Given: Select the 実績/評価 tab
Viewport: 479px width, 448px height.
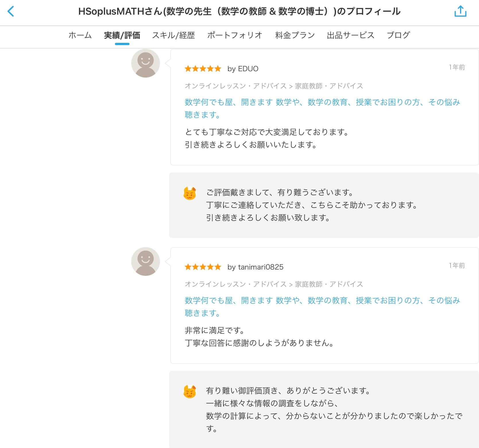Looking at the screenshot, I should pyautogui.click(x=122, y=35).
